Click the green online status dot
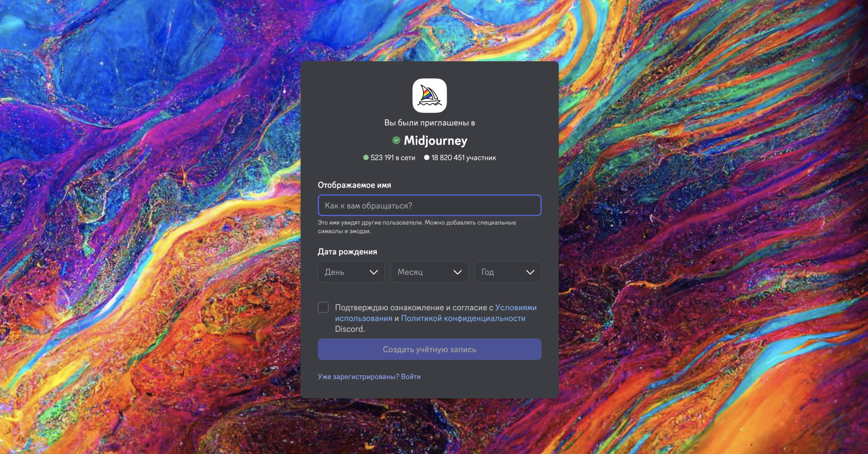 pos(366,158)
